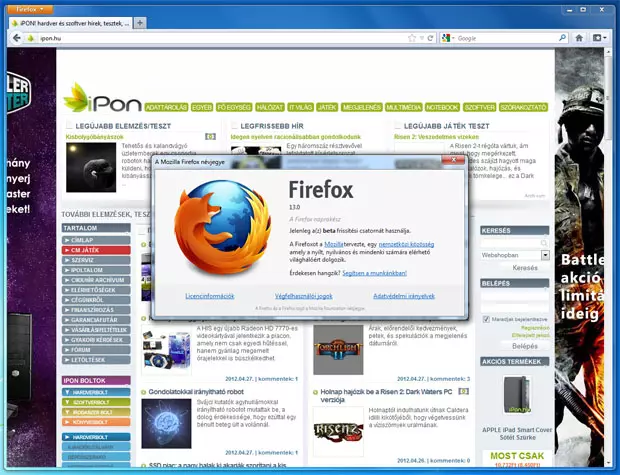
Task: Open Gondolatokkal irányítható robot article
Action: click(196, 392)
